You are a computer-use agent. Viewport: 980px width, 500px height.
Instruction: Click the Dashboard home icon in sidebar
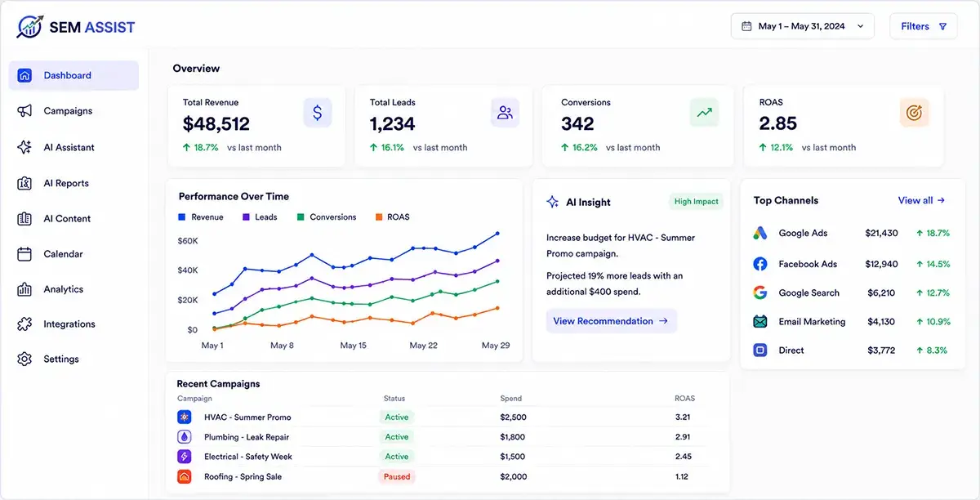(x=24, y=75)
